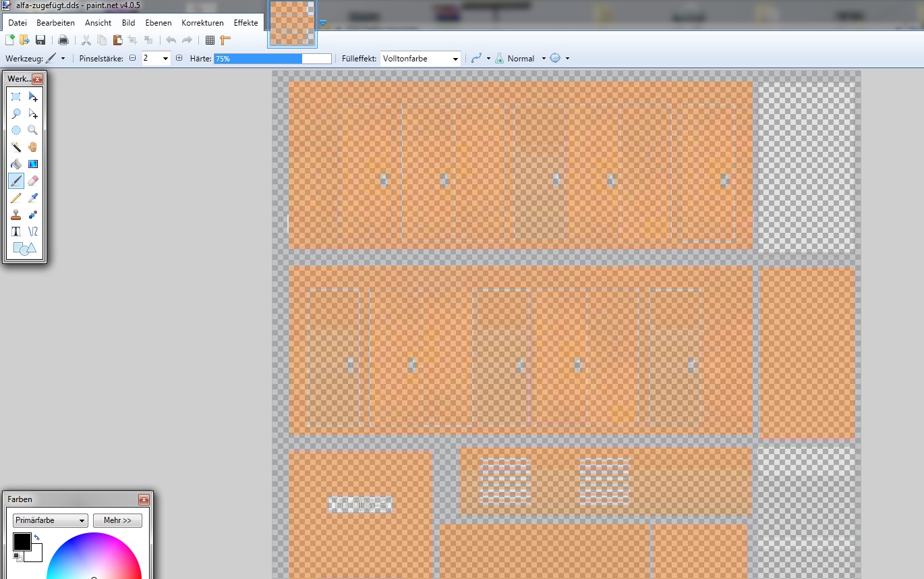This screenshot has width=924, height=579.
Task: Select the Paintbrush tool in Tools panel
Action: click(16, 181)
